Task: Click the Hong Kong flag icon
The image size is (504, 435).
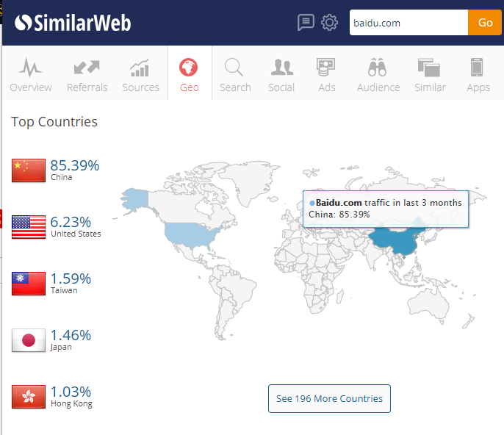Action: (x=29, y=397)
